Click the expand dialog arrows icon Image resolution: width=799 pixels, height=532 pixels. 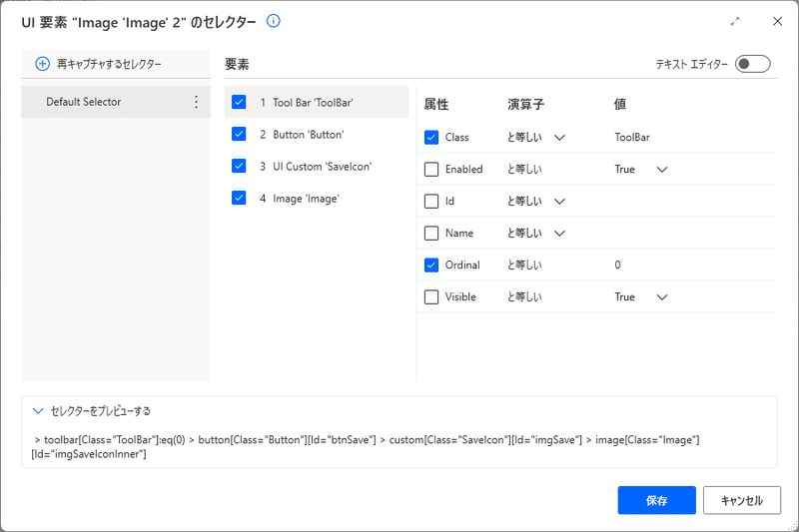tap(735, 21)
